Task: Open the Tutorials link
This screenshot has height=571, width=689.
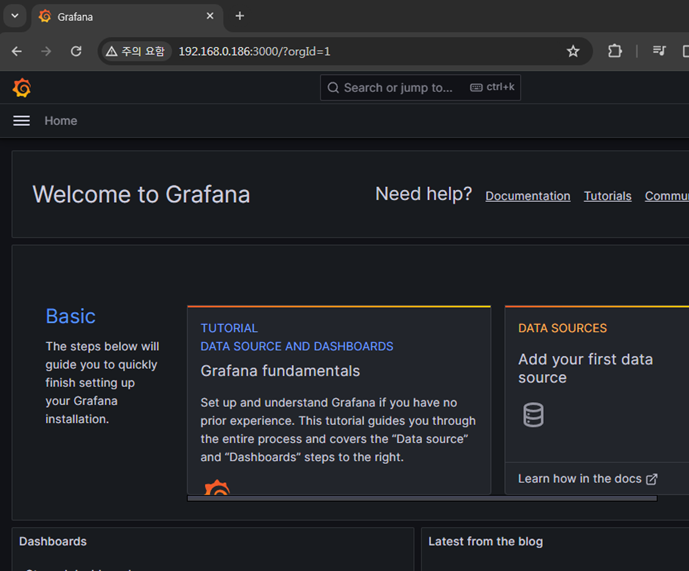Action: tap(607, 196)
